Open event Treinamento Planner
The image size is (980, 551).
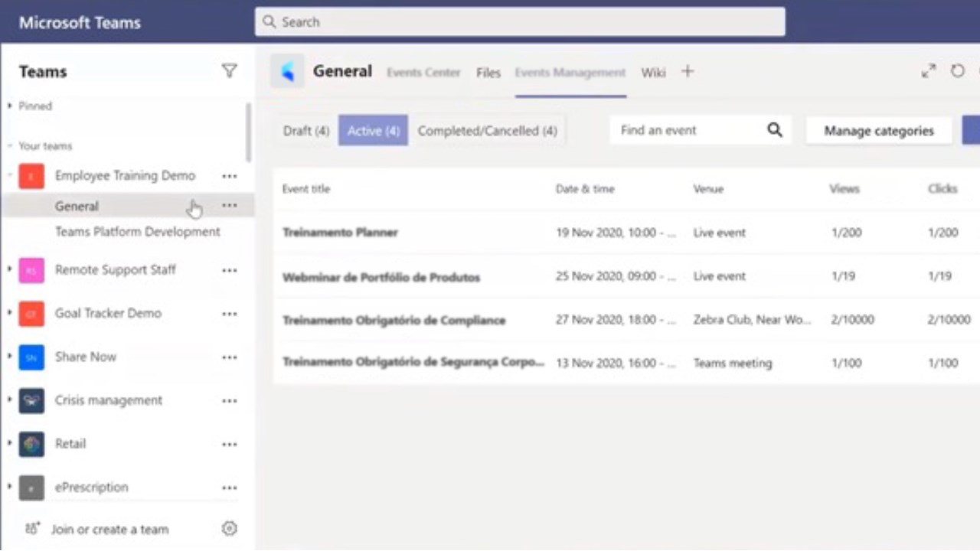(x=340, y=233)
